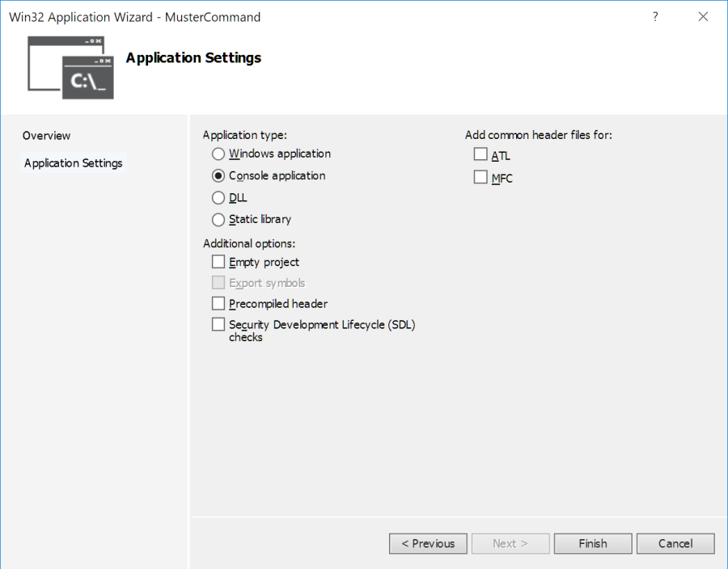728x569 pixels.
Task: Select Windows application radio button
Action: [218, 154]
